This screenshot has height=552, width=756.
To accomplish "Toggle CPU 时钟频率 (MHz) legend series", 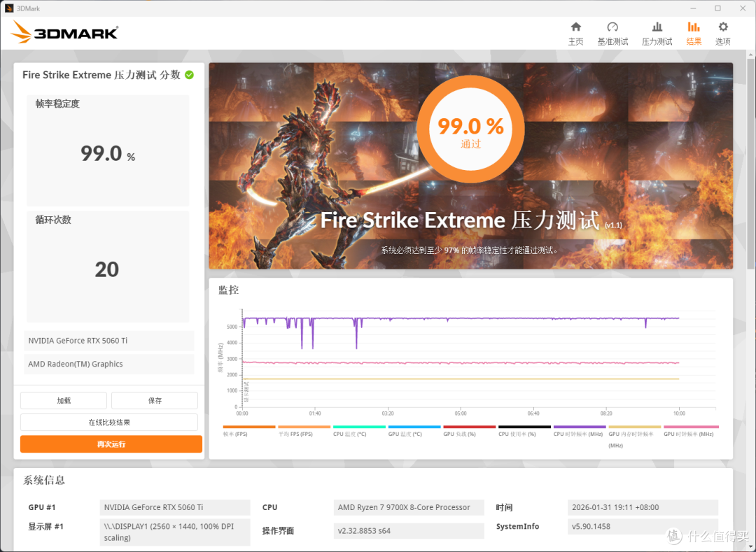I will (x=580, y=431).
